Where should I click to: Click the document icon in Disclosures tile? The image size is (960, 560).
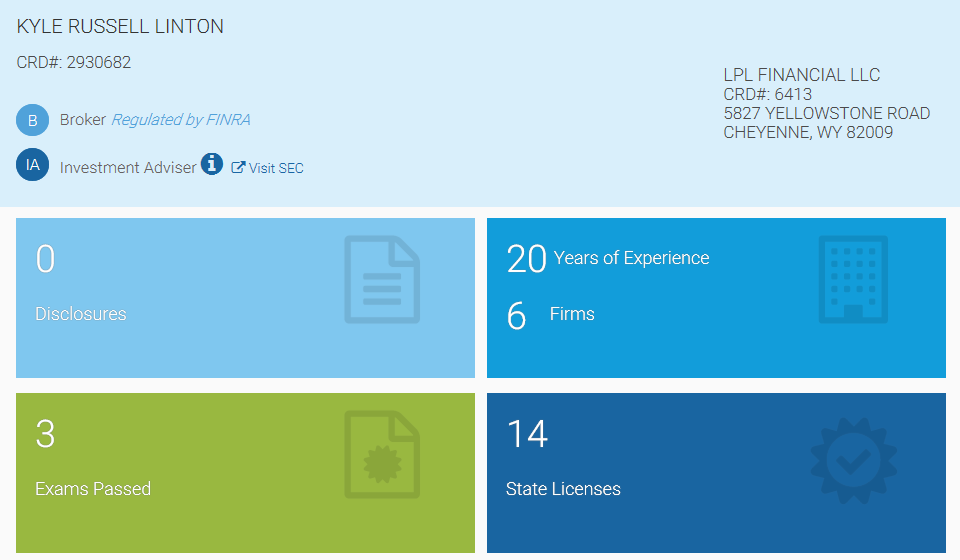click(382, 279)
